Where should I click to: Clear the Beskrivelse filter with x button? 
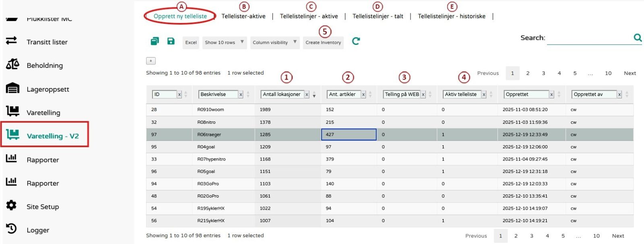(241, 94)
